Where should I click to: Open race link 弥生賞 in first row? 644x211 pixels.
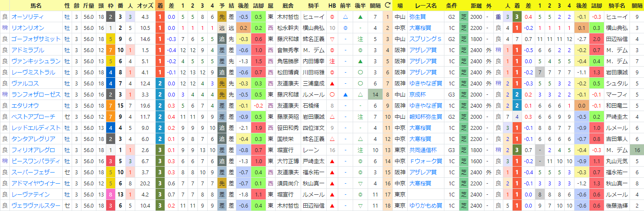tap(418, 17)
